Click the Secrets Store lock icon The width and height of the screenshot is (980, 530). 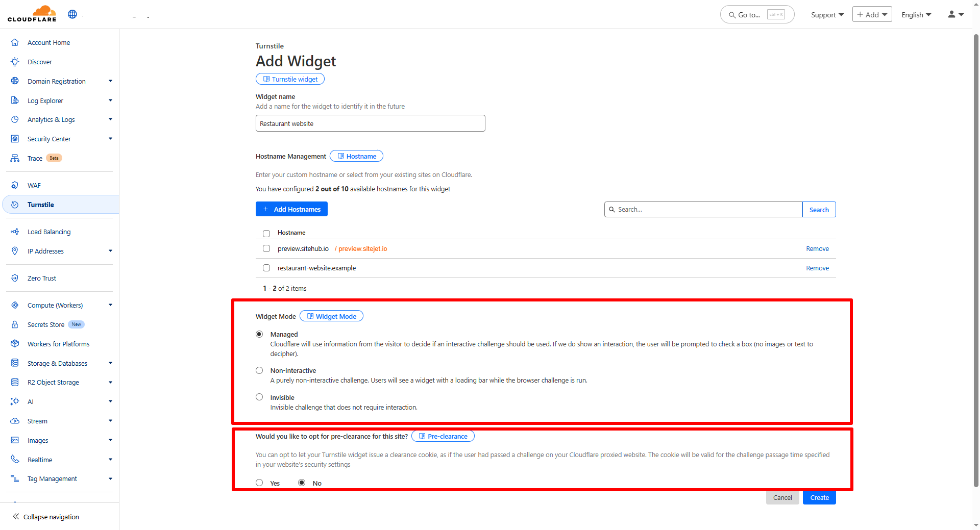pyautogui.click(x=15, y=324)
